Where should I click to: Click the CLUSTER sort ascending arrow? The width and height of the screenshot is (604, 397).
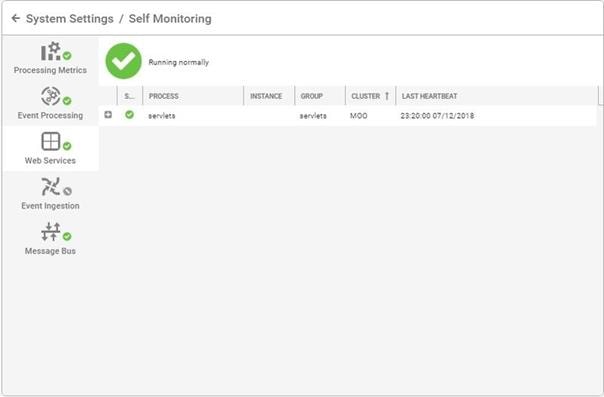coord(387,96)
